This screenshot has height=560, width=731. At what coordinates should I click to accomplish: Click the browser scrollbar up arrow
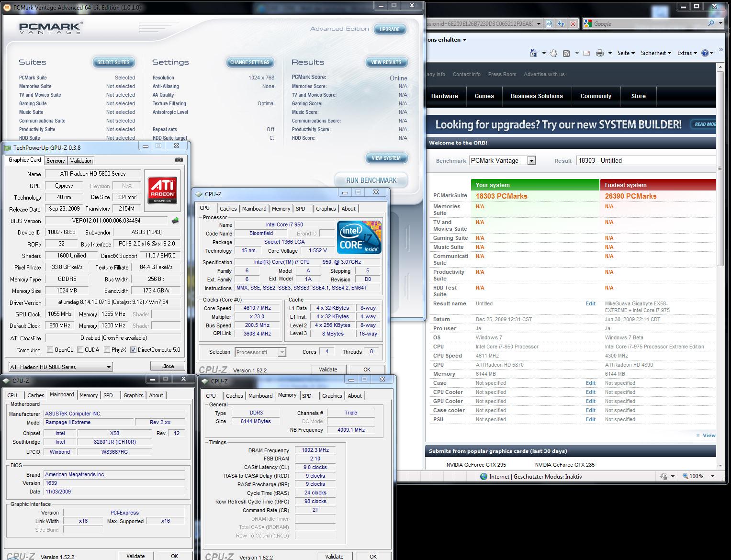(x=720, y=67)
